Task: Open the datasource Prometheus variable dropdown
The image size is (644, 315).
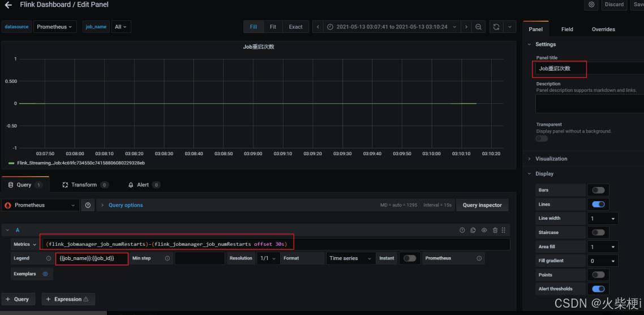Action: 55,27
